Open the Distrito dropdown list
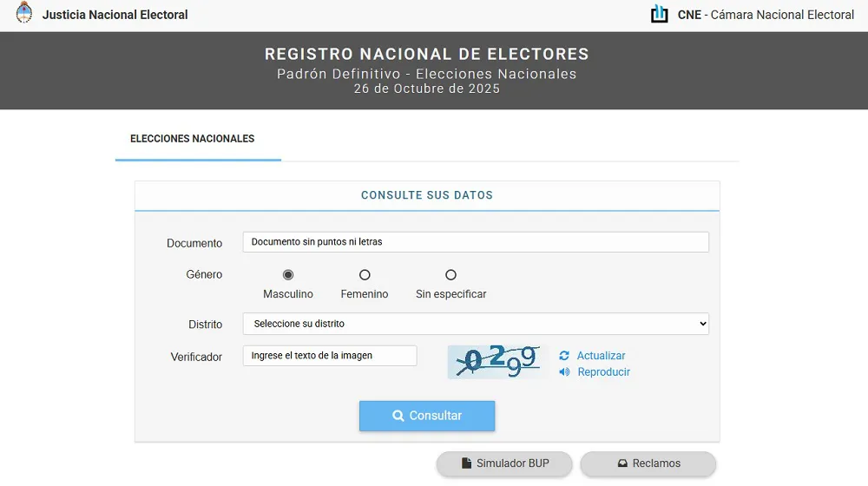 tap(476, 324)
